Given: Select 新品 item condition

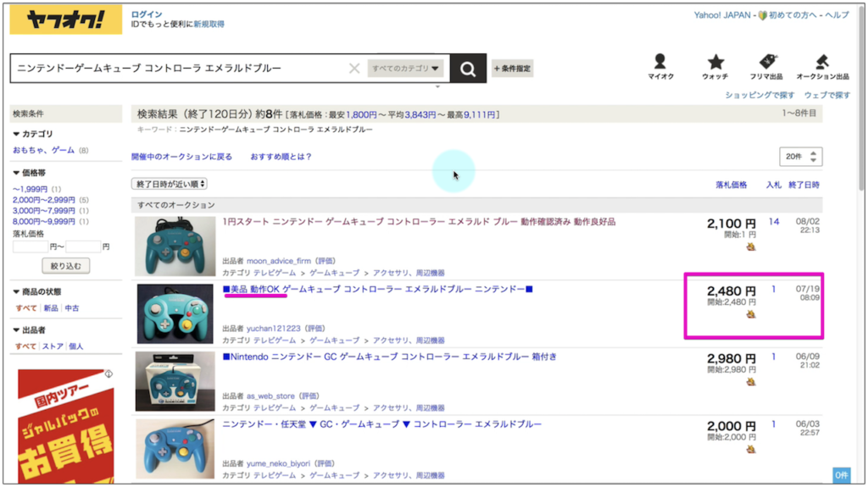Looking at the screenshot, I should pyautogui.click(x=51, y=308).
